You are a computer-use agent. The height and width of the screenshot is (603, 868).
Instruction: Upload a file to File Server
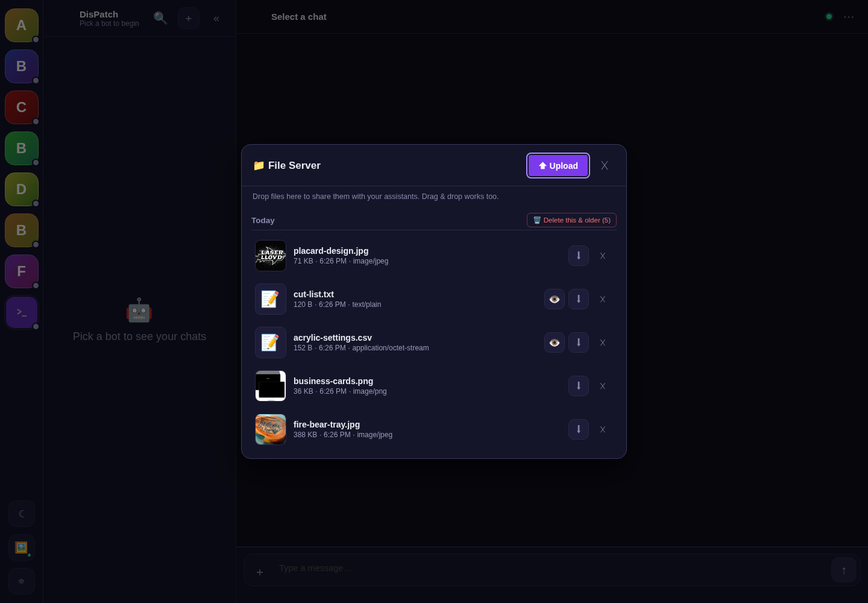[x=558, y=166]
